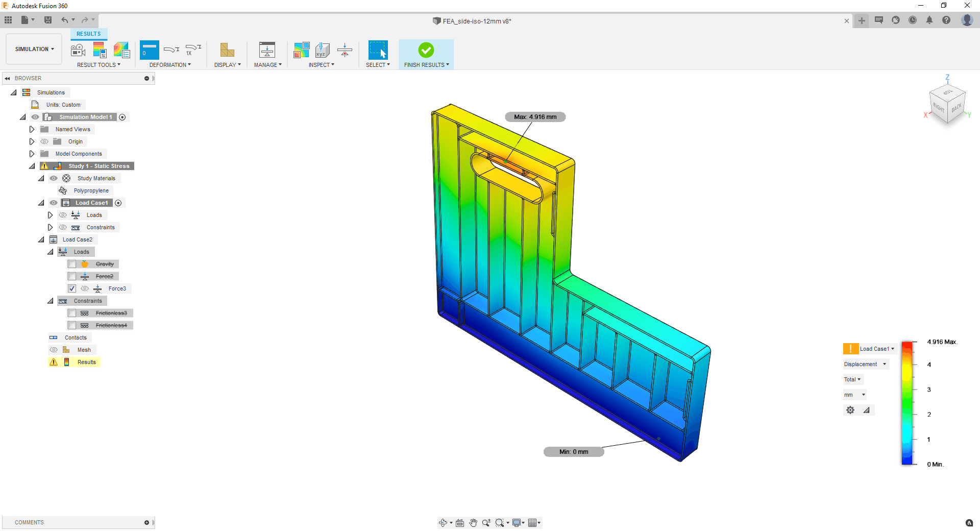Click the notifications bell icon
The image size is (980, 531).
coord(929,20)
